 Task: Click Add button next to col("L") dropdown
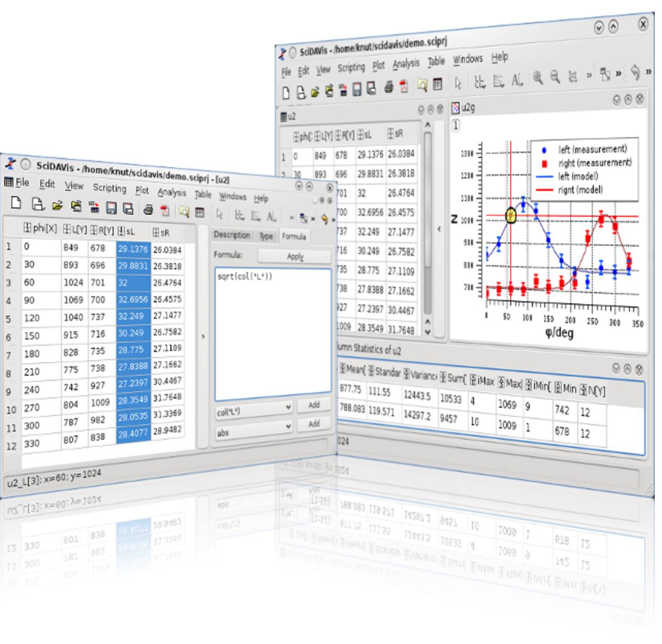(x=314, y=405)
